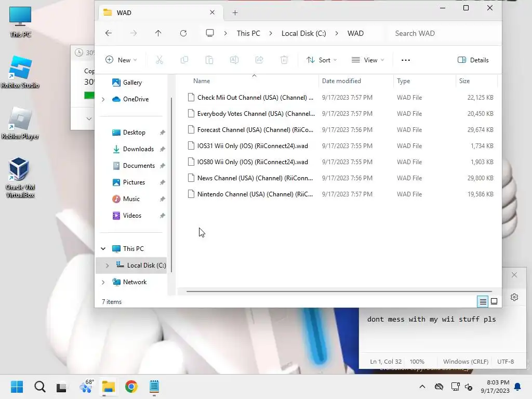
Task: Open Google Chrome from taskbar
Action: 131,387
